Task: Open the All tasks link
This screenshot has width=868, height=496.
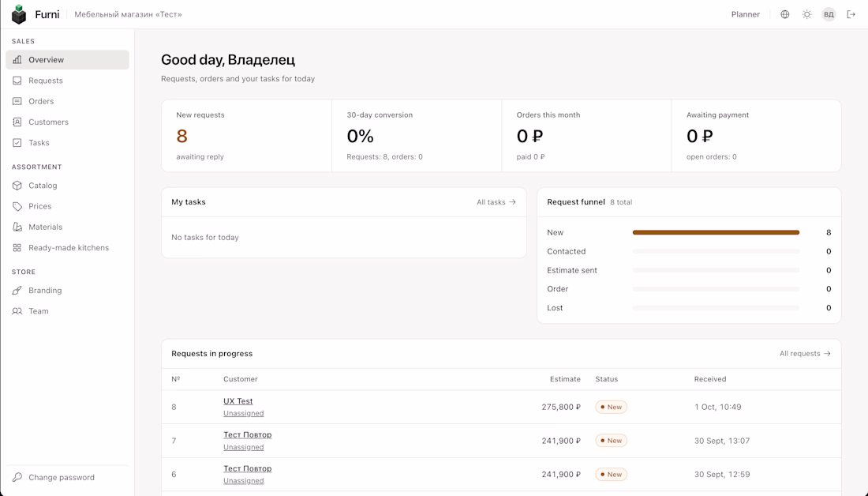Action: (496, 202)
